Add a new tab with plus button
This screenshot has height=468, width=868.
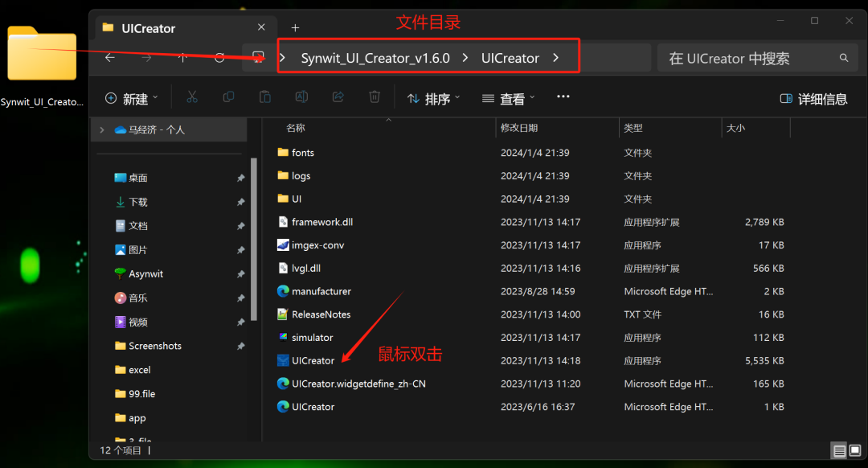[295, 27]
